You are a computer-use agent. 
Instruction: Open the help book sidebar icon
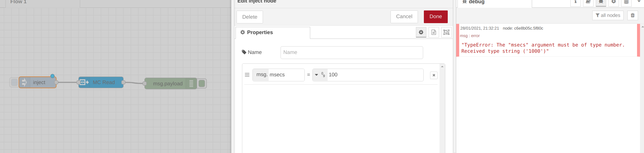tap(588, 2)
